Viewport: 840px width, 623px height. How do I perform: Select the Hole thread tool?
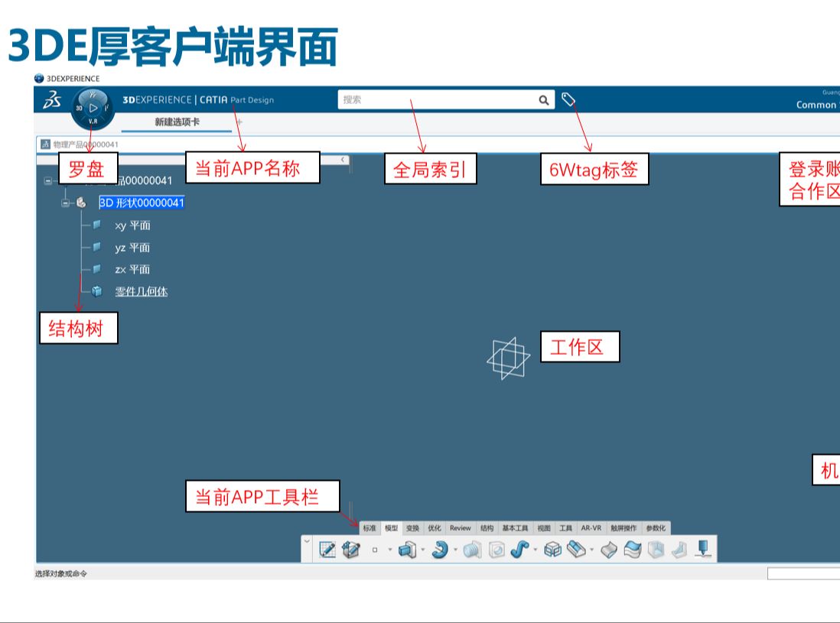[x=472, y=550]
